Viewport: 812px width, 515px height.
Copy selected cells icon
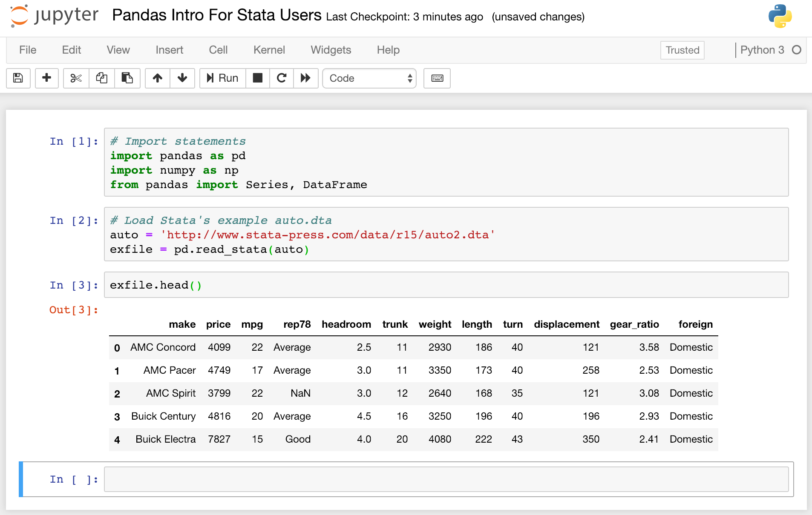pos(101,78)
